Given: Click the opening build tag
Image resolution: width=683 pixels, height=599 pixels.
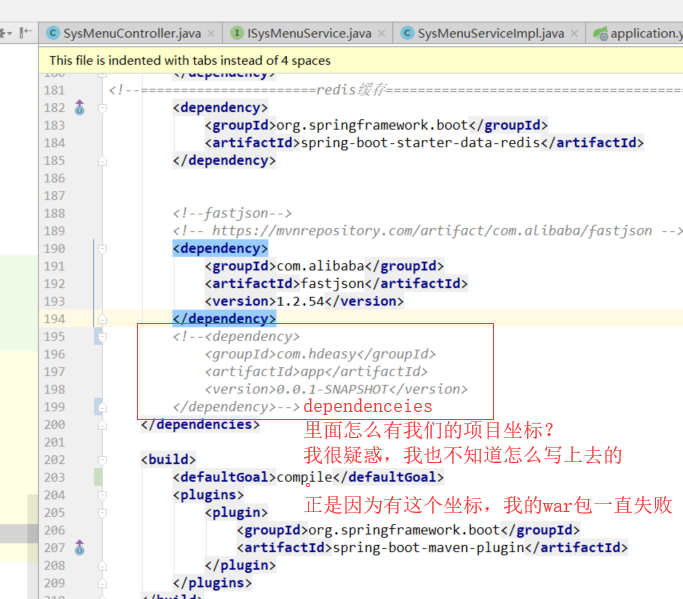Looking at the screenshot, I should click(168, 460).
